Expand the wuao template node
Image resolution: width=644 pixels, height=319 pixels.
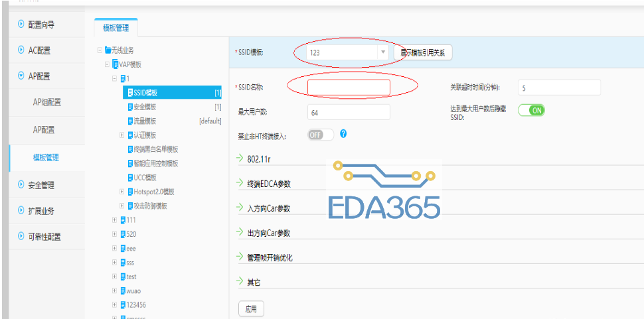115,290
